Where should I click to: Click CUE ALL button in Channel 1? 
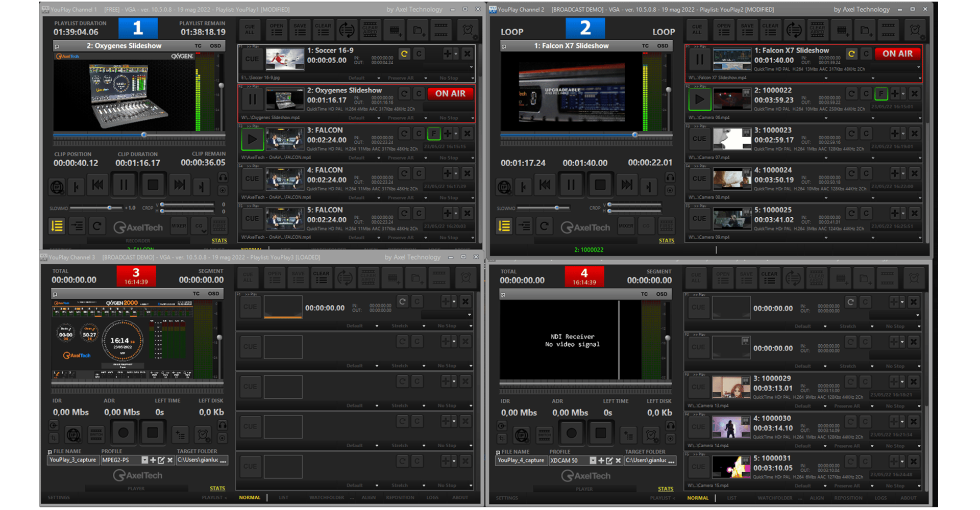point(250,30)
